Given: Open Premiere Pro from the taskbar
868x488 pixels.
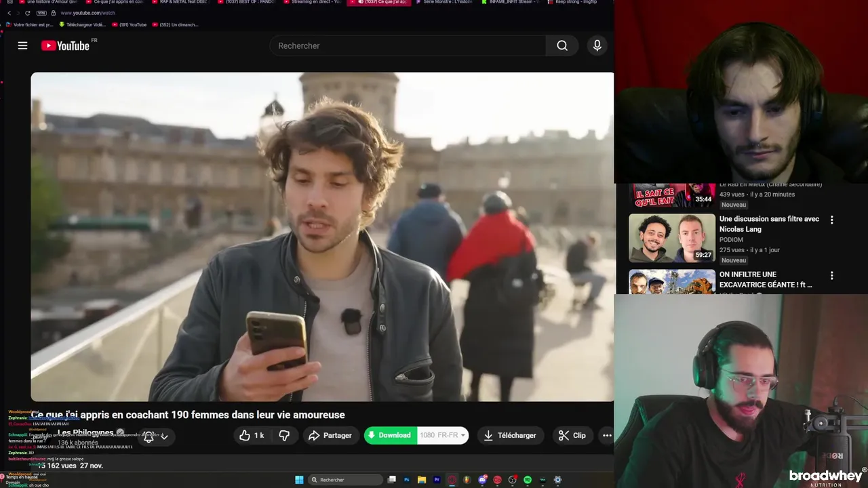Looking at the screenshot, I should (x=437, y=480).
